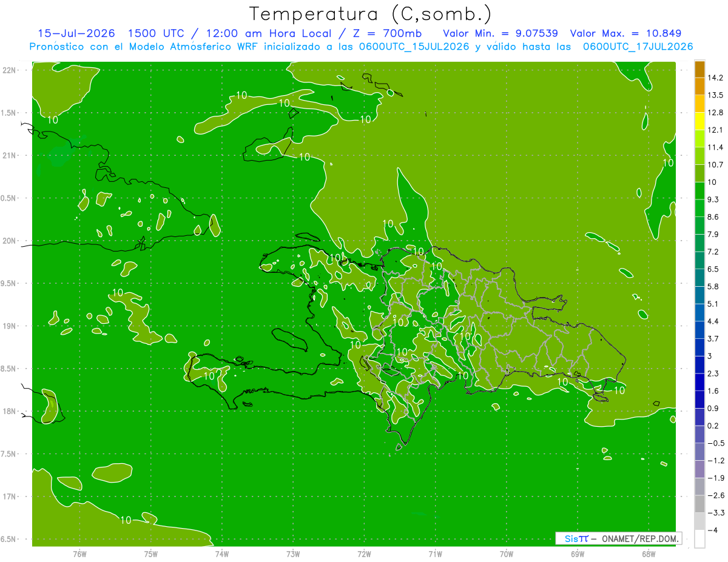Click the "10.7" color scale label
The image size is (728, 562).
point(715,165)
